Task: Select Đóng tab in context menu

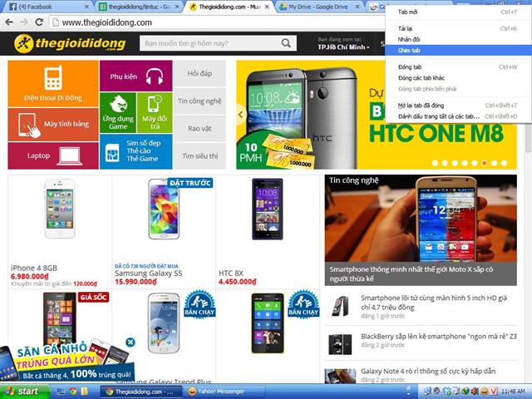Action: pos(458,66)
